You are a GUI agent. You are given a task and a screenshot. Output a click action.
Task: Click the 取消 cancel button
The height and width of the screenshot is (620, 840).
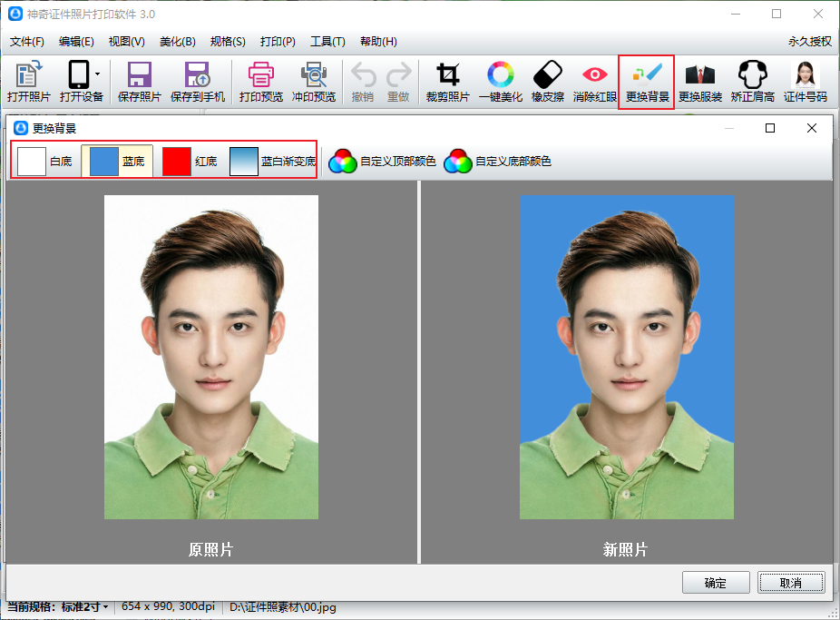click(x=791, y=583)
